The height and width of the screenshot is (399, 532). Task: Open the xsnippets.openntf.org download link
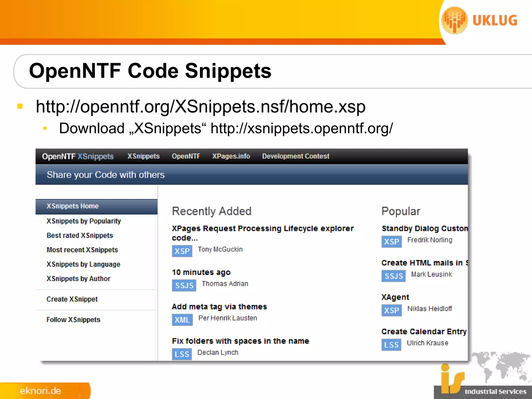click(302, 128)
